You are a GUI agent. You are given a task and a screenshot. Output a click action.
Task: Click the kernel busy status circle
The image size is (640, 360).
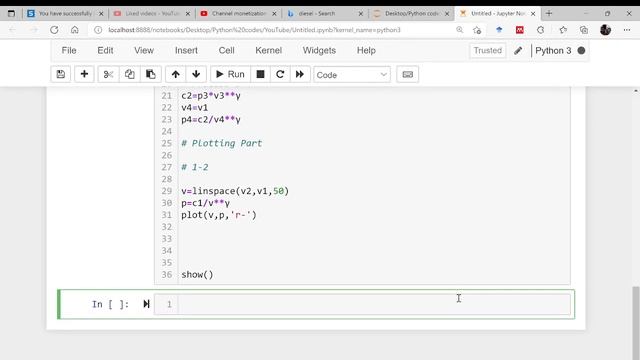[581, 51]
